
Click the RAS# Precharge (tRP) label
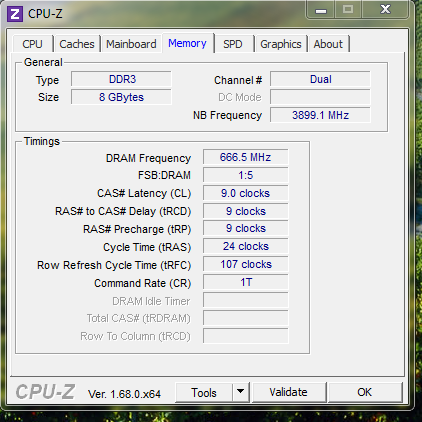tap(137, 229)
